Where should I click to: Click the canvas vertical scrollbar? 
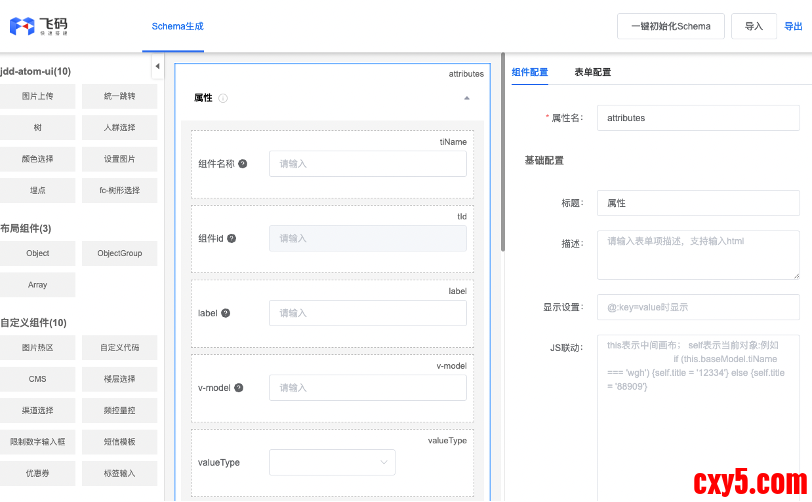[x=503, y=150]
